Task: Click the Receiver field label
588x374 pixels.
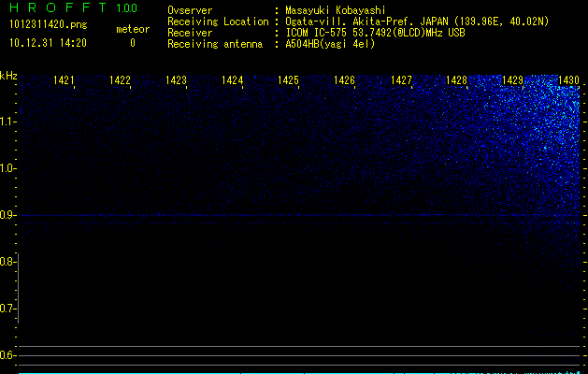Action: click(x=190, y=33)
